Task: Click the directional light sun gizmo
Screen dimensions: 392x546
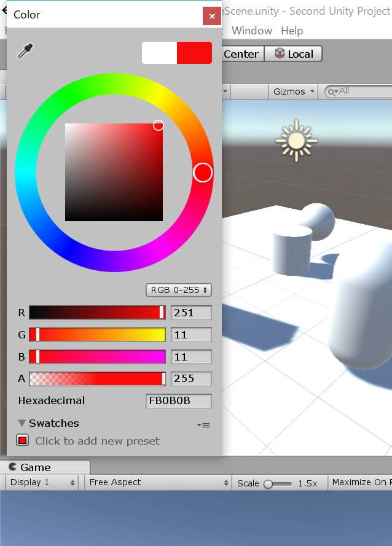Action: 296,141
